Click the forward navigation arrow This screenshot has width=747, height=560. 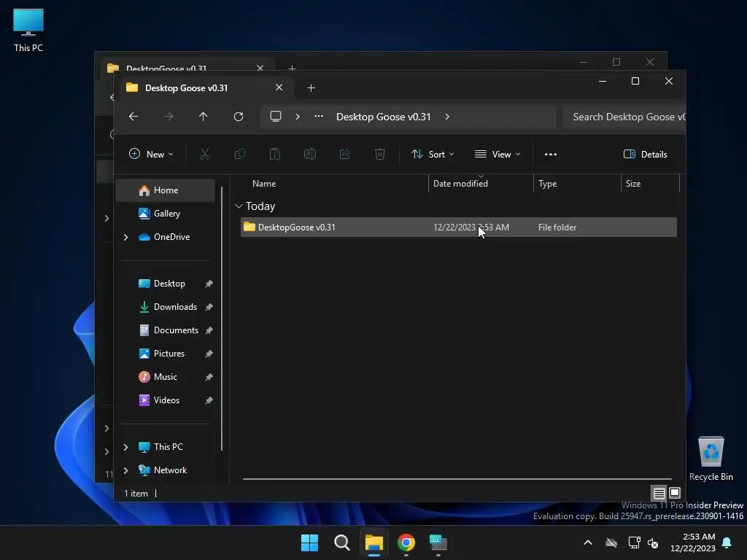point(169,117)
